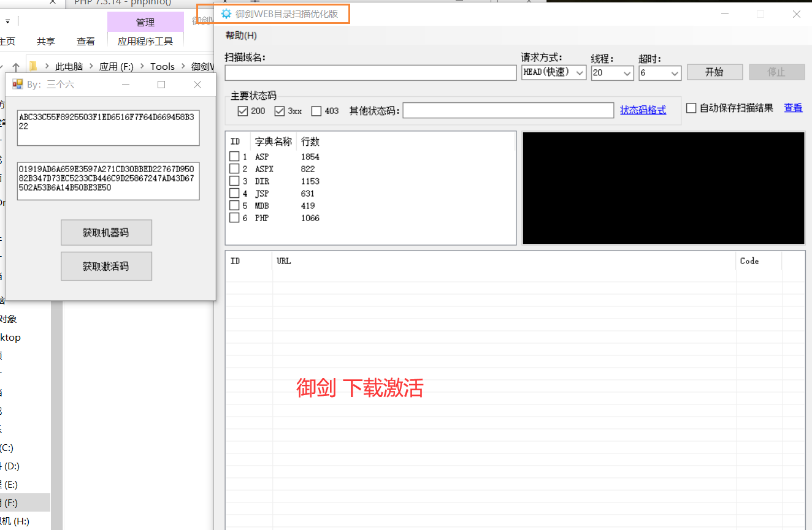The width and height of the screenshot is (812, 530).
Task: Maximize the By: 三个六 keygen window
Action: tap(161, 85)
